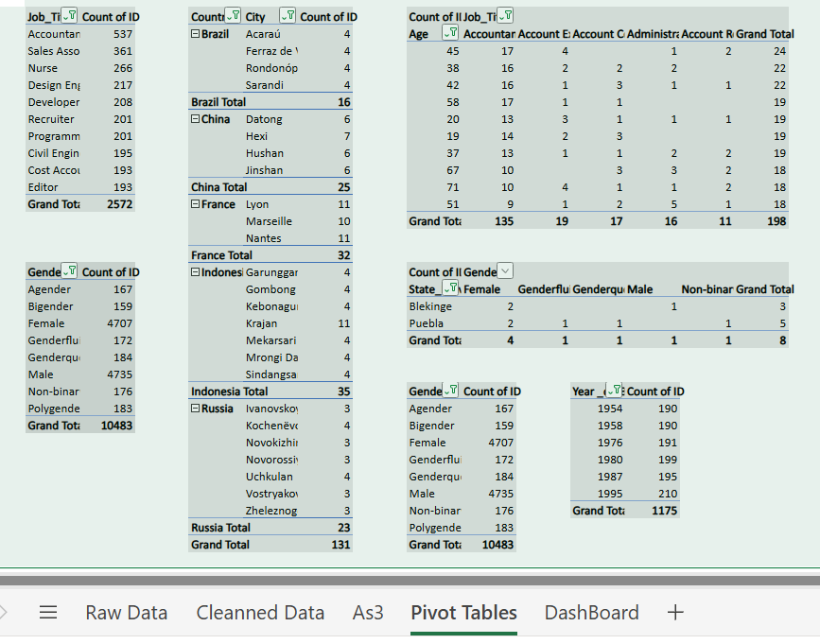This screenshot has height=644, width=820.
Task: Select the Recruiter row label
Action: [x=53, y=119]
